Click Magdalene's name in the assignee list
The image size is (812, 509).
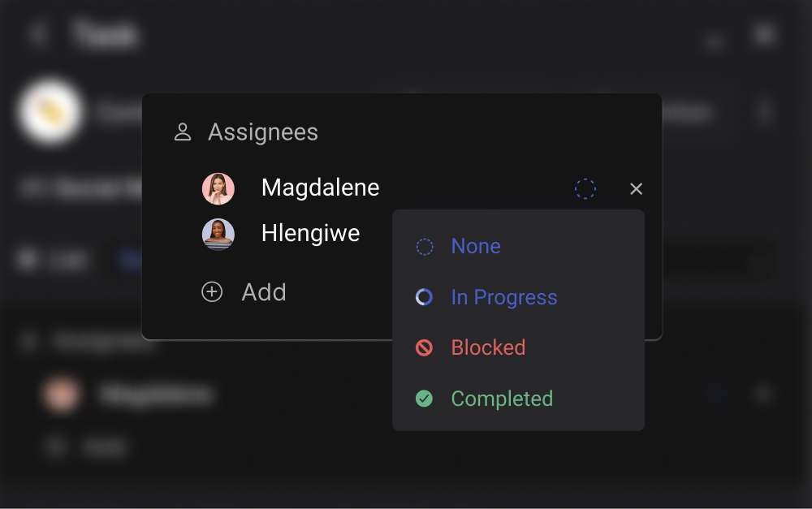(319, 188)
